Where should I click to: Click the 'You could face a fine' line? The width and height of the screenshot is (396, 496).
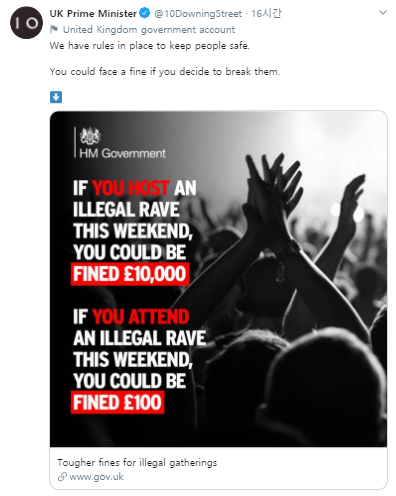click(x=165, y=72)
